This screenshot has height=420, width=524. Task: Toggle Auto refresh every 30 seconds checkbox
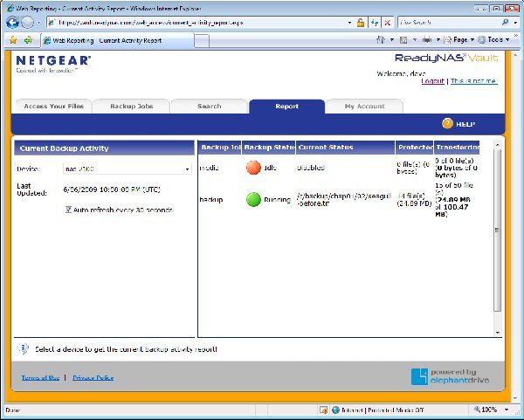[x=68, y=210]
